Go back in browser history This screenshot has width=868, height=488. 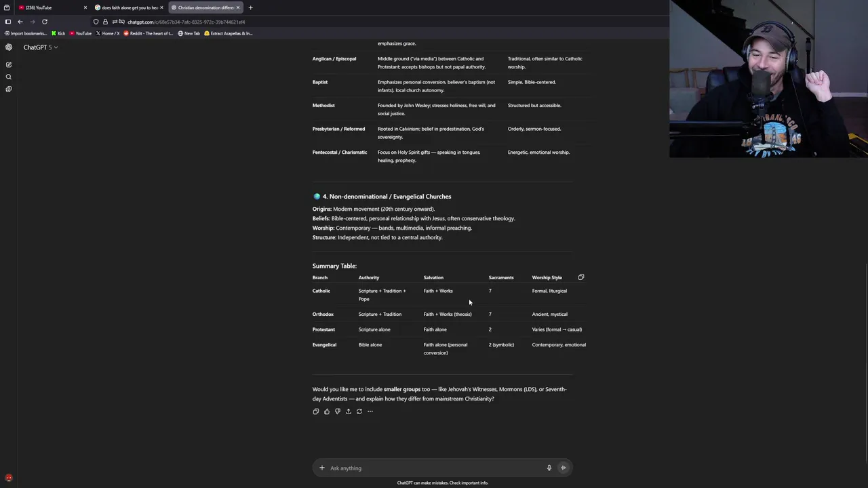(x=20, y=22)
